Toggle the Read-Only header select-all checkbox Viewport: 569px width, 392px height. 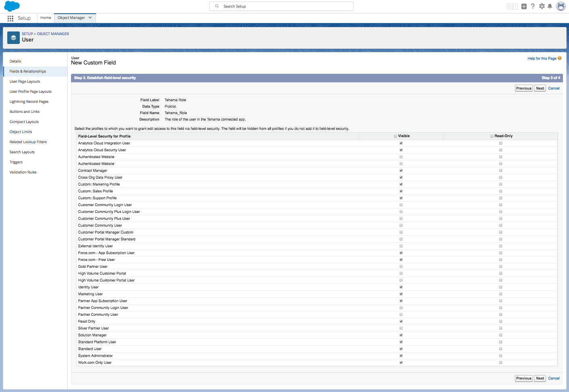pos(492,136)
